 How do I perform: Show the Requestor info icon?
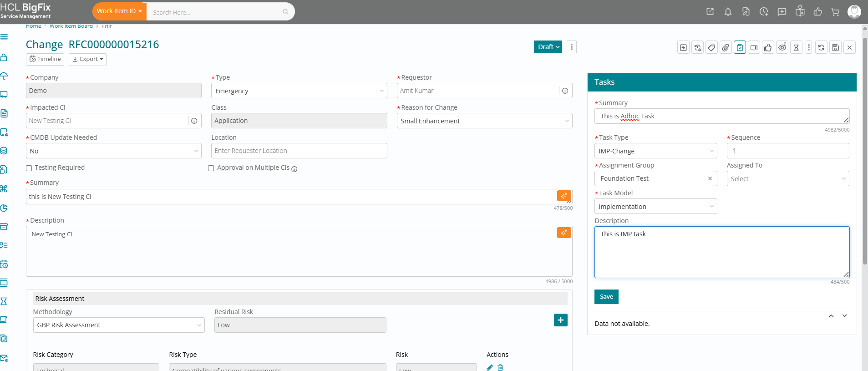pos(565,91)
